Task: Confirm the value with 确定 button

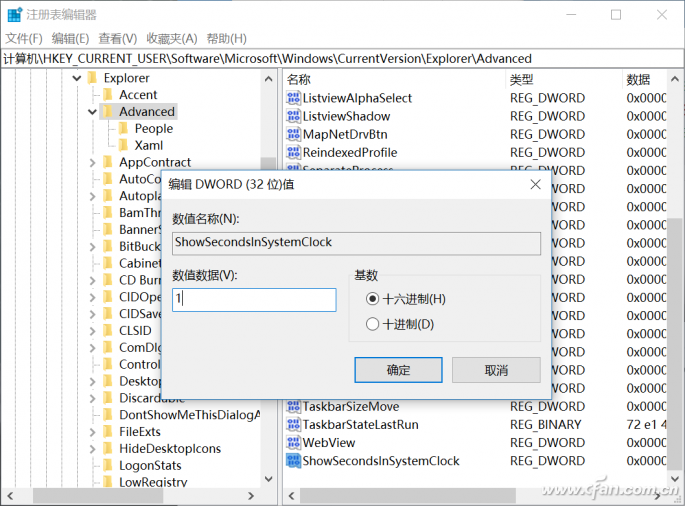Action: [398, 370]
